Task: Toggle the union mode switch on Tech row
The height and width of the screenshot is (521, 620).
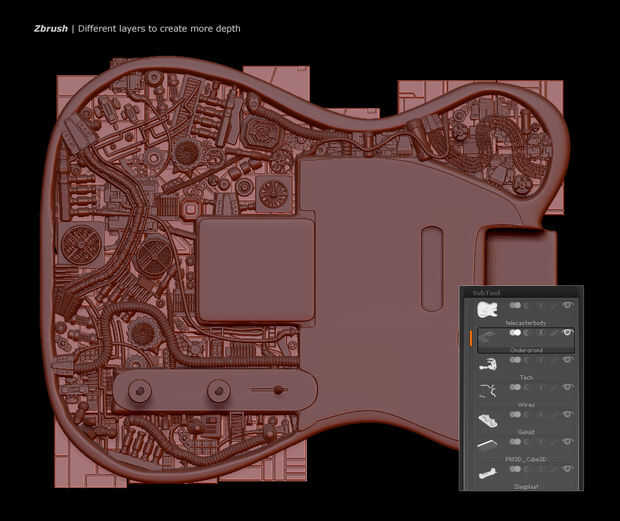Action: (515, 360)
